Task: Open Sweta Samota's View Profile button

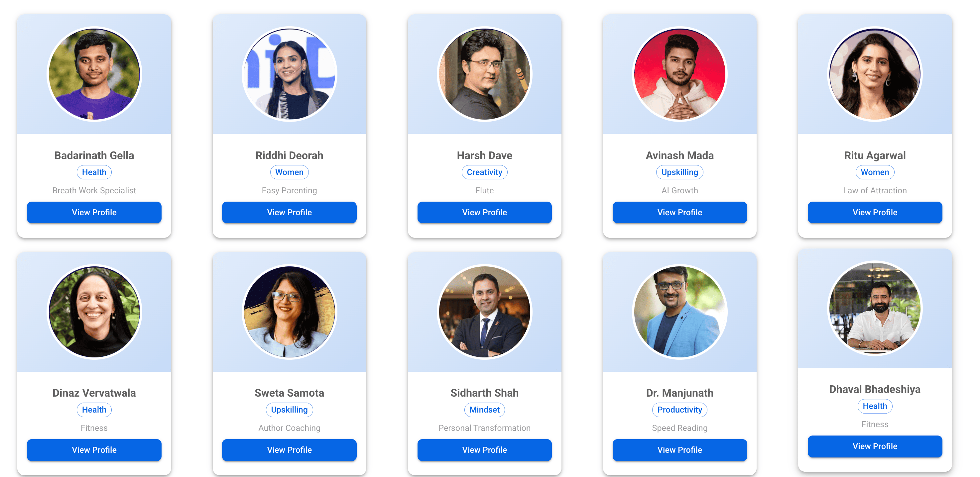Action: 289,450
